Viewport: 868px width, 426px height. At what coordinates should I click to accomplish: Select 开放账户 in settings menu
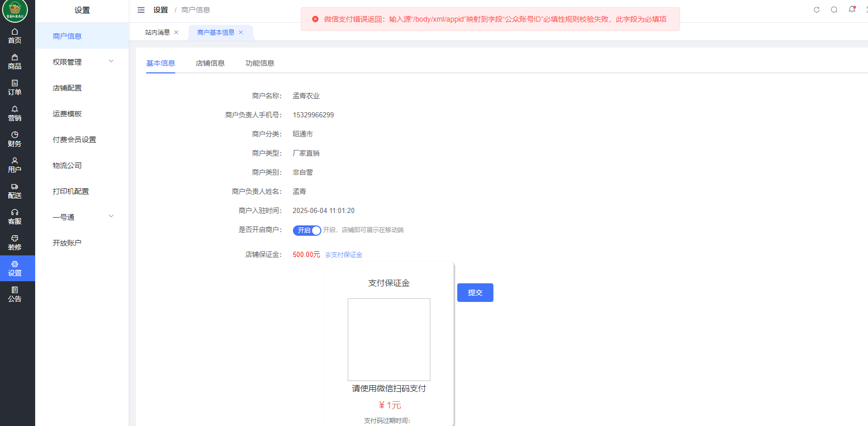[82, 243]
